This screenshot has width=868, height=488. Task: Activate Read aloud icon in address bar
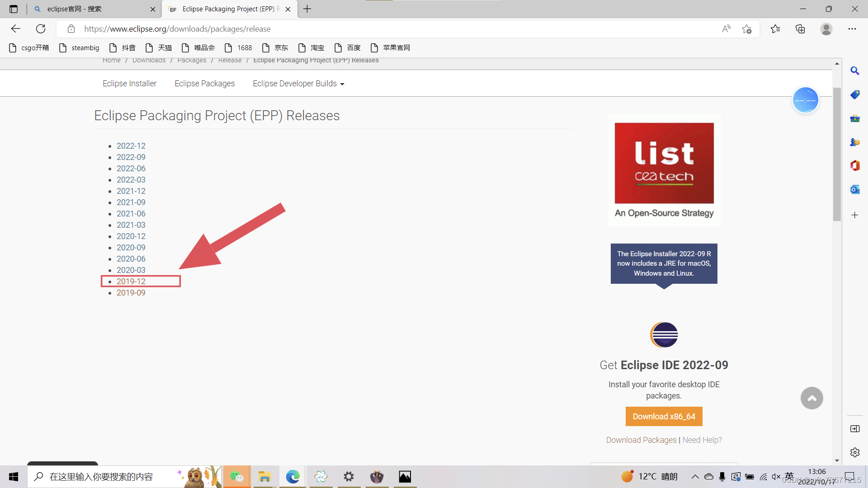tap(726, 29)
